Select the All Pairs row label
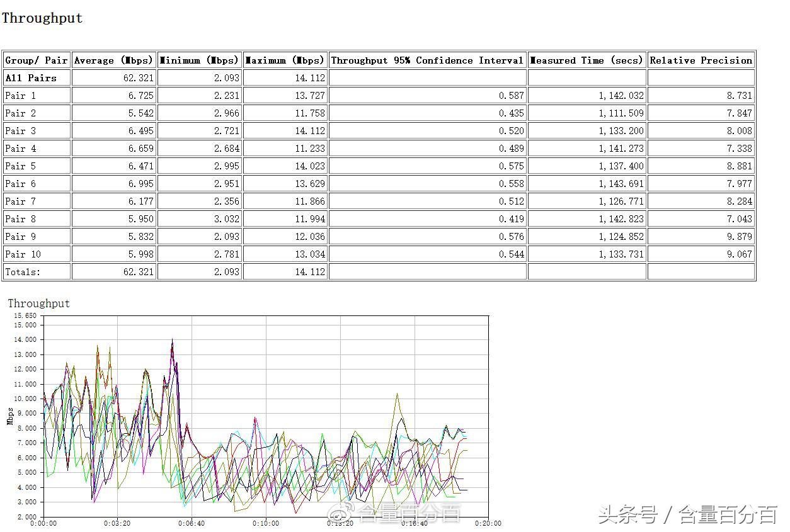Viewport: 790px width, 532px height. pos(31,78)
